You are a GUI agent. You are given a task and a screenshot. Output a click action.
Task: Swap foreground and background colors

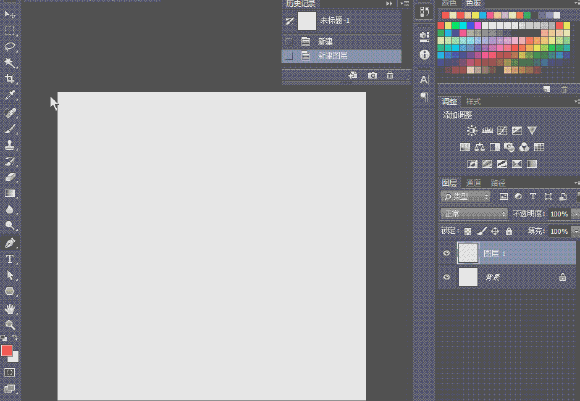tap(15, 338)
